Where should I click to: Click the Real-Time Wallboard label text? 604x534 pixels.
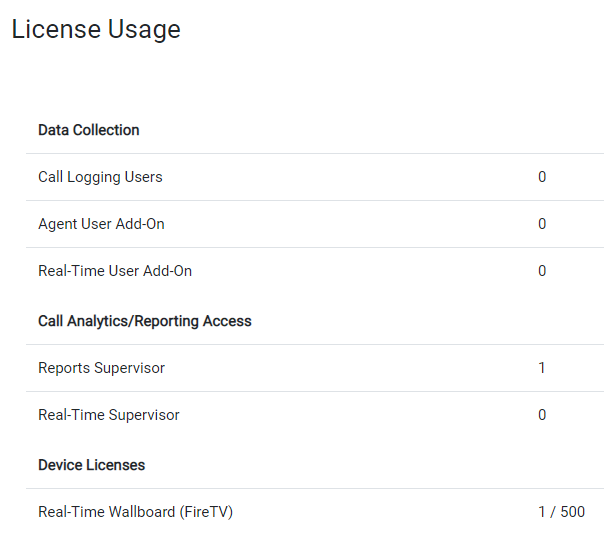pyautogui.click(x=106, y=512)
